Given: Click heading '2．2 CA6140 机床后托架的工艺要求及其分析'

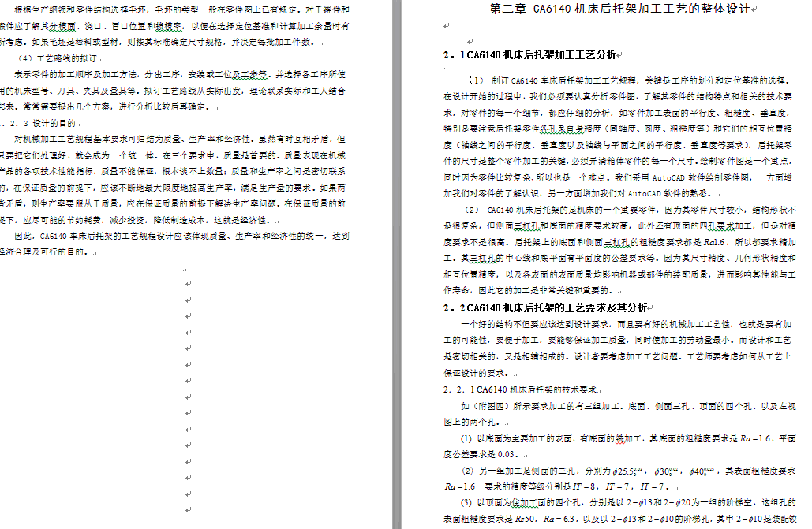Looking at the screenshot, I should point(544,308).
